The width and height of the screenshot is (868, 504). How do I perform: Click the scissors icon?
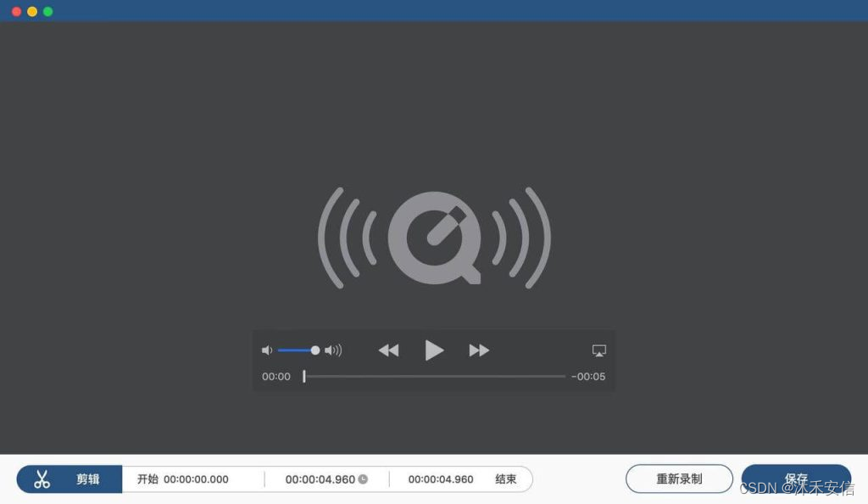[42, 479]
